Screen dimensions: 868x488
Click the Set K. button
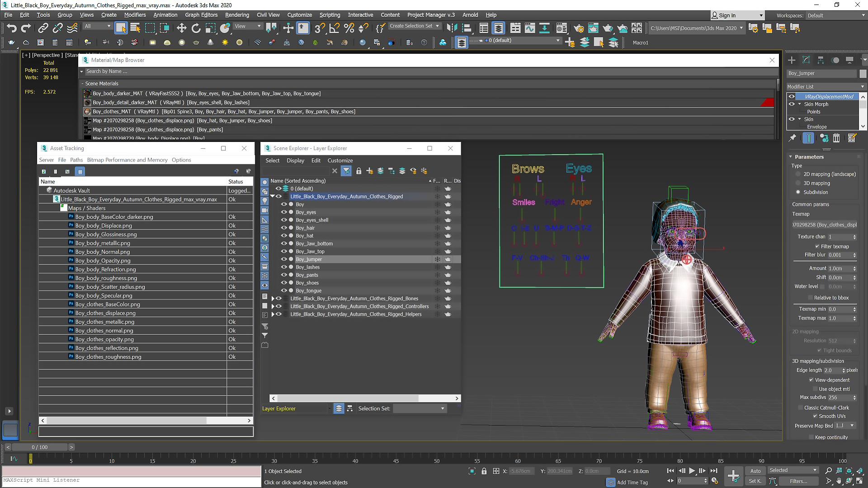[755, 481]
